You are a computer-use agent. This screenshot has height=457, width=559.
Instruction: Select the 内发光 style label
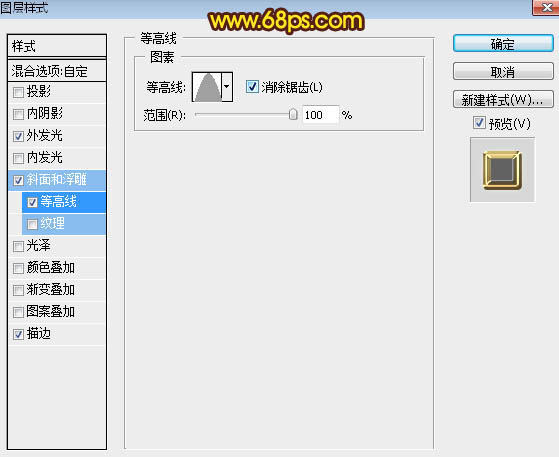coord(45,158)
